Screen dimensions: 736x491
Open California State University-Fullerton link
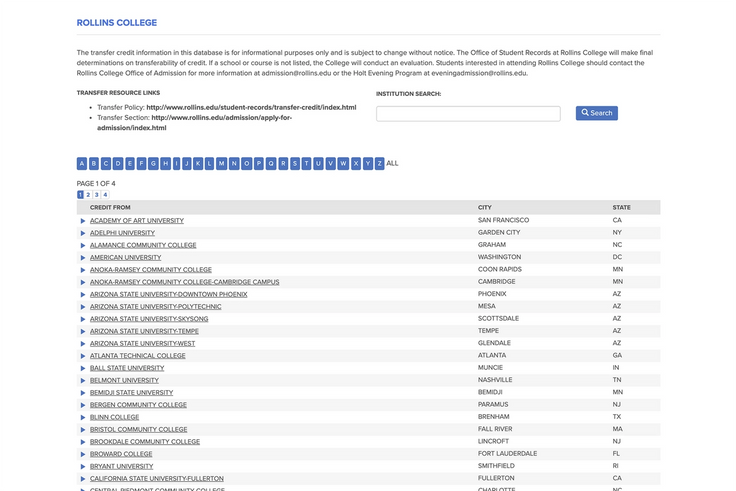pos(157,478)
